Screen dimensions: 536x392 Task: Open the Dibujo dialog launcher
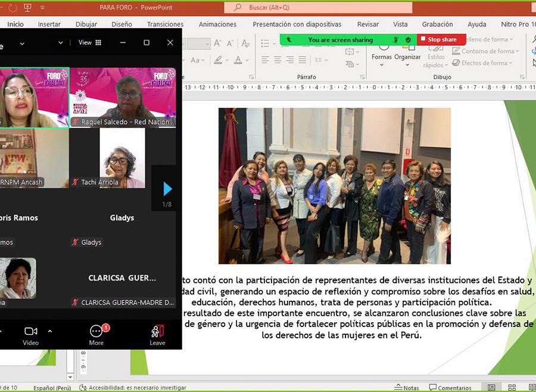[522, 77]
